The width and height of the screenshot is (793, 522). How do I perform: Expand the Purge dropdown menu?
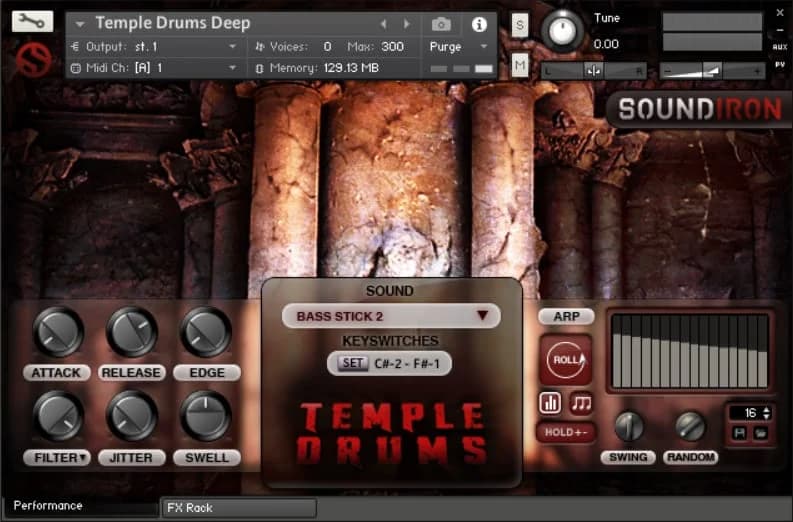(x=459, y=46)
